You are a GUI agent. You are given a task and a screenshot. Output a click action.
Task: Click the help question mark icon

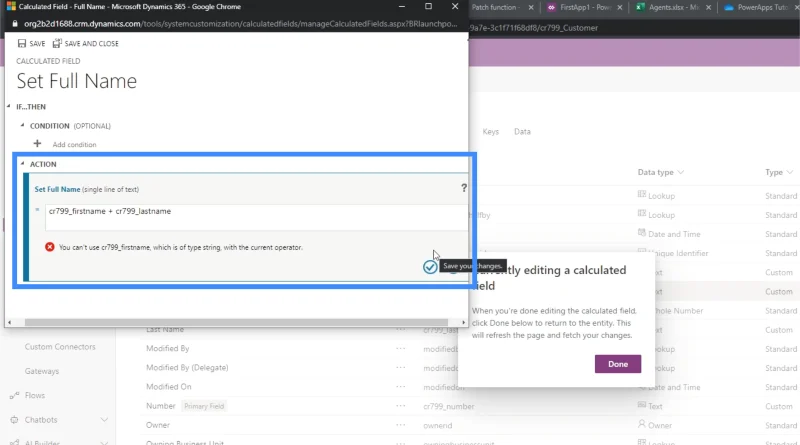click(464, 188)
